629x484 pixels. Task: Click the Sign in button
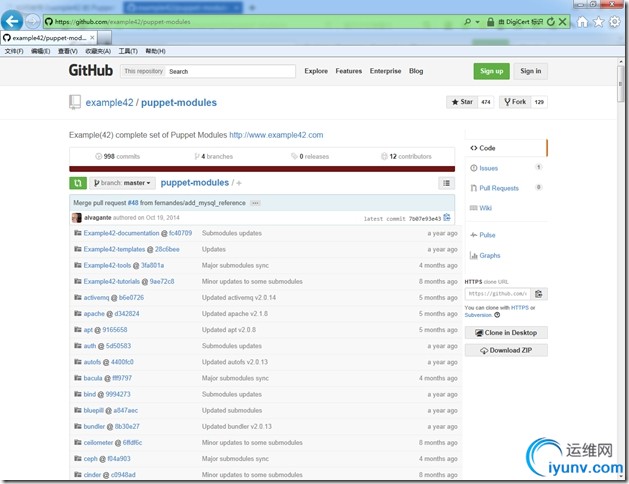tap(531, 71)
